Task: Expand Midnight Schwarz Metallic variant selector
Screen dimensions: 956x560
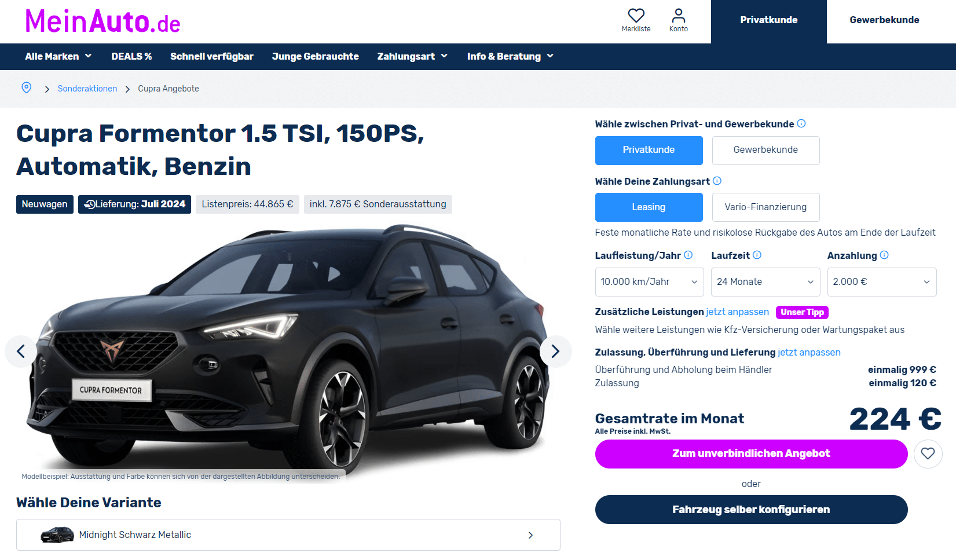Action: [288, 535]
